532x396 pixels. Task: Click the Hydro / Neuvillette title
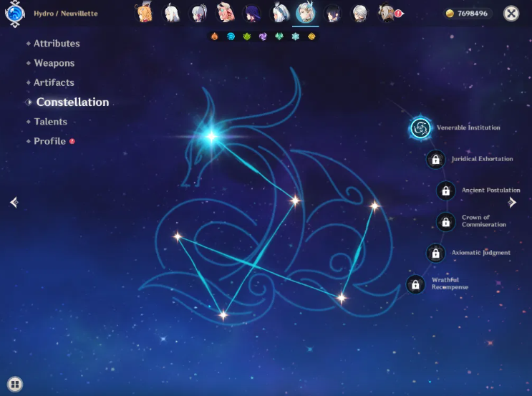point(66,14)
